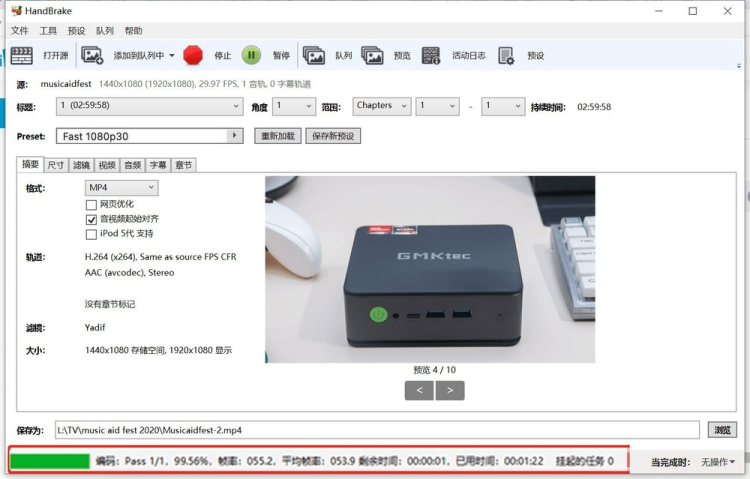Open the Queue icon in toolbar

pos(314,56)
